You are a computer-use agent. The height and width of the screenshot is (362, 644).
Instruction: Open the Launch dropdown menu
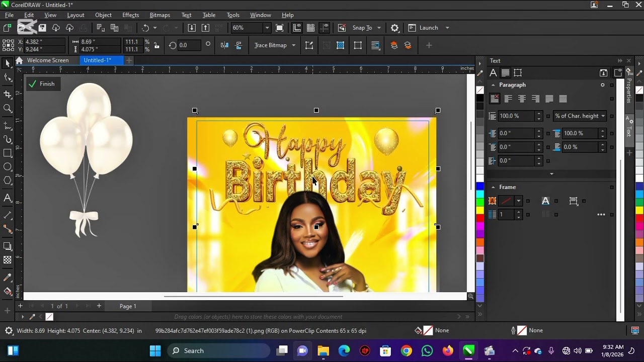pyautogui.click(x=447, y=28)
